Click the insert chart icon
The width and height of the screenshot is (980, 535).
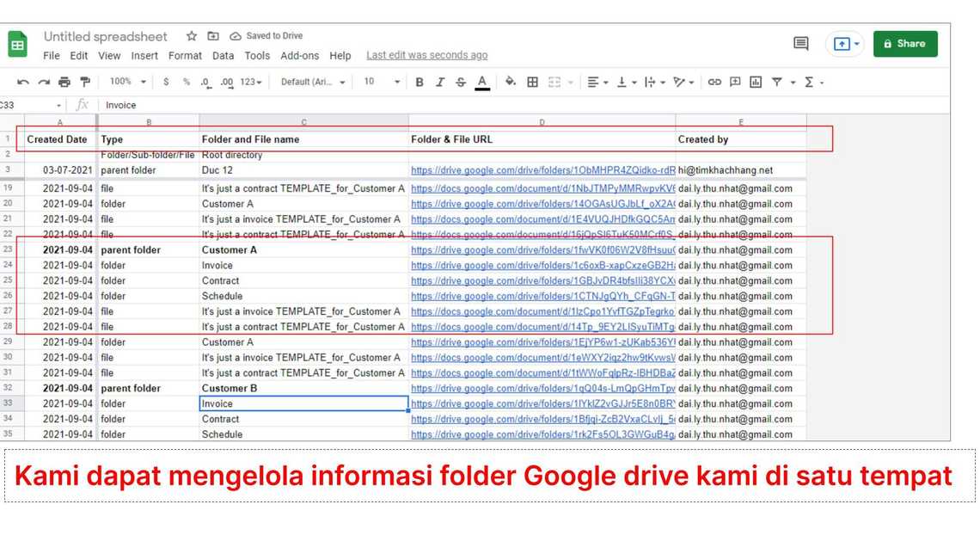756,82
